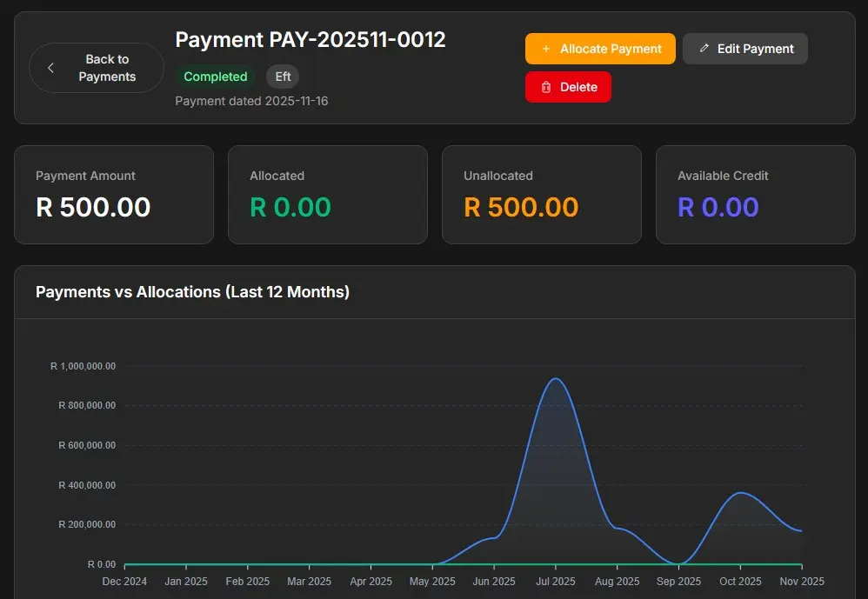Select the Allocated R 0.00 card
This screenshot has width=868, height=599.
(327, 194)
